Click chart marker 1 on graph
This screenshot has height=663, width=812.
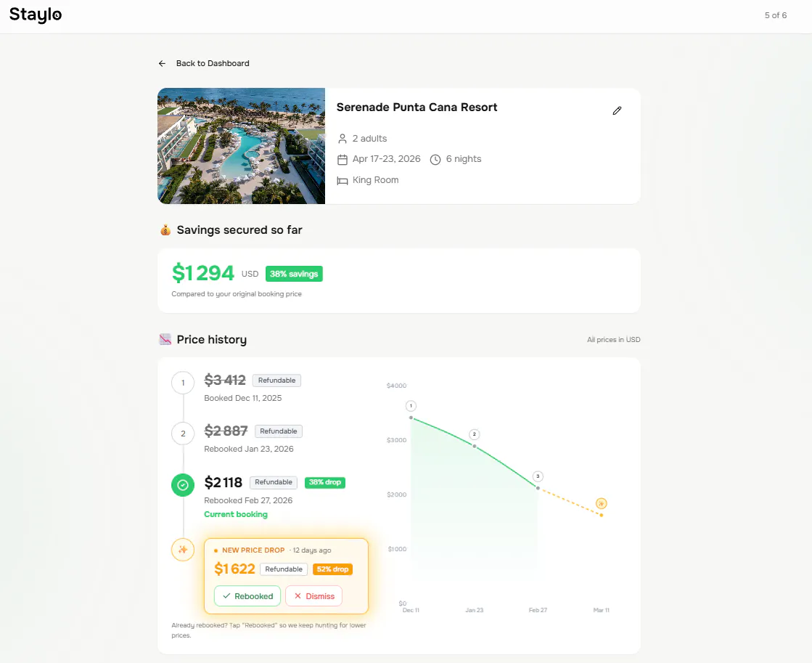(x=411, y=406)
